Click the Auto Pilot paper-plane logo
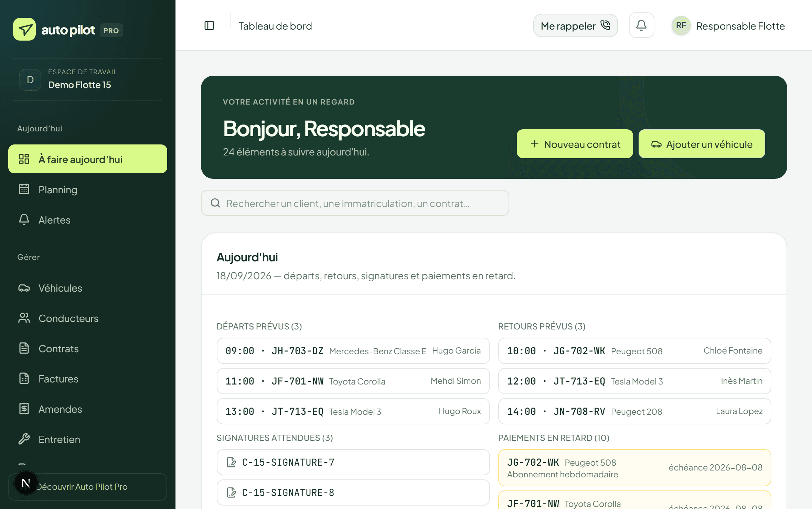 pyautogui.click(x=24, y=30)
